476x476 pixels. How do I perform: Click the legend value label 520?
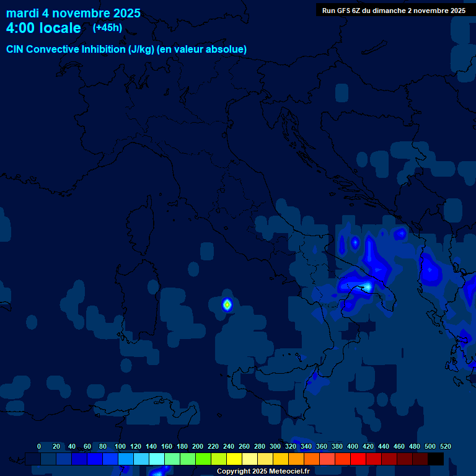click(445, 446)
